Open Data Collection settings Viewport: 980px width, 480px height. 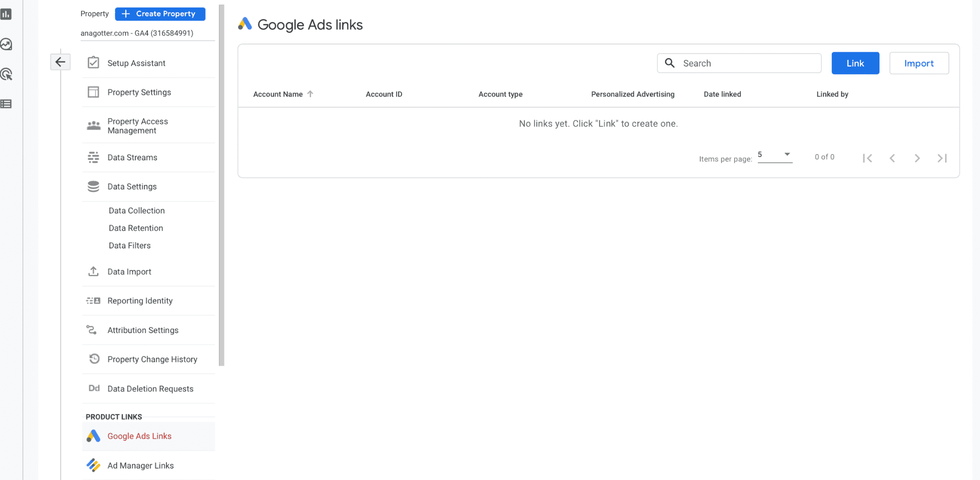click(136, 211)
